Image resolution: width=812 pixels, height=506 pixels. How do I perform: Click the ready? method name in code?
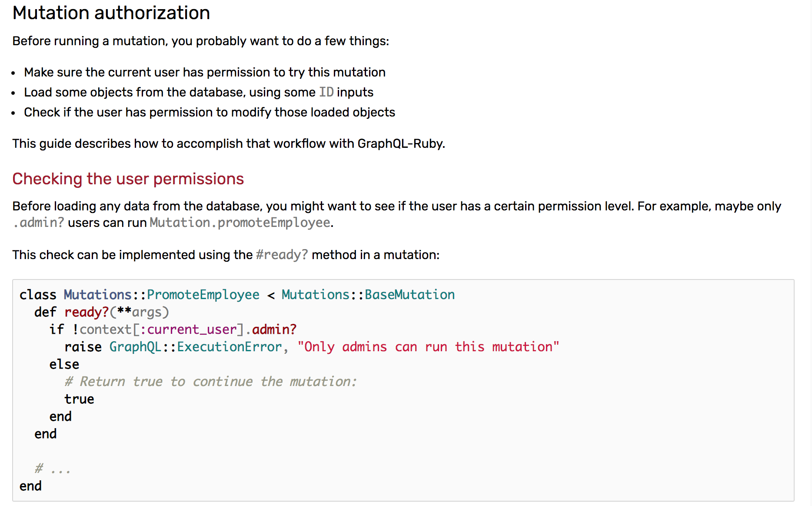(x=87, y=312)
